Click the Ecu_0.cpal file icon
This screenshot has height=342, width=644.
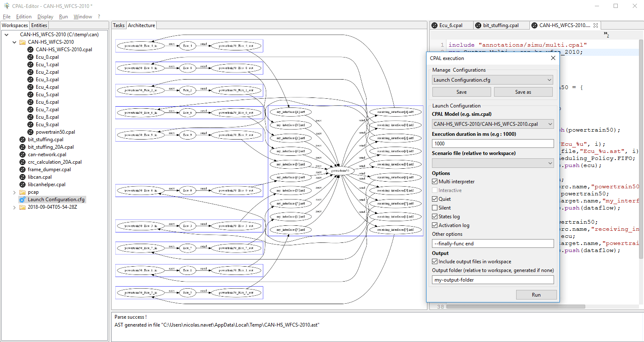pos(30,57)
